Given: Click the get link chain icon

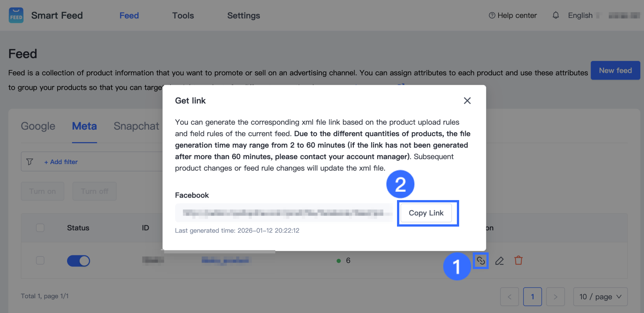Looking at the screenshot, I should tap(481, 261).
